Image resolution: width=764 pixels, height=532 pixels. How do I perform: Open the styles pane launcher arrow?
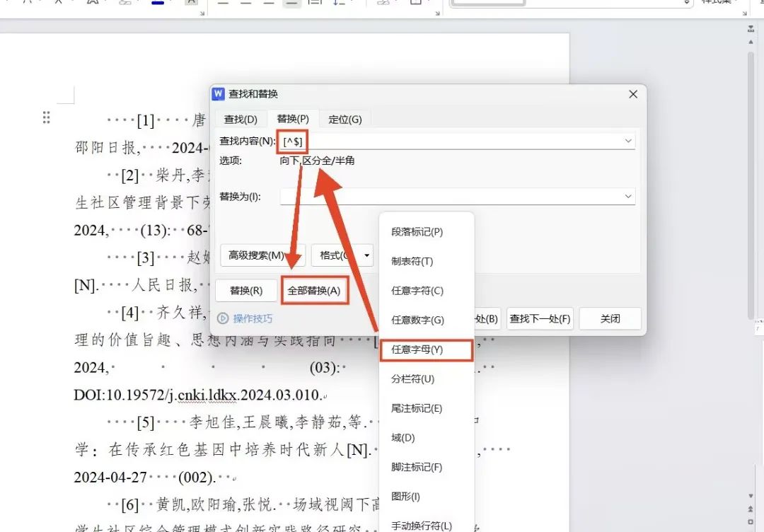click(745, 13)
